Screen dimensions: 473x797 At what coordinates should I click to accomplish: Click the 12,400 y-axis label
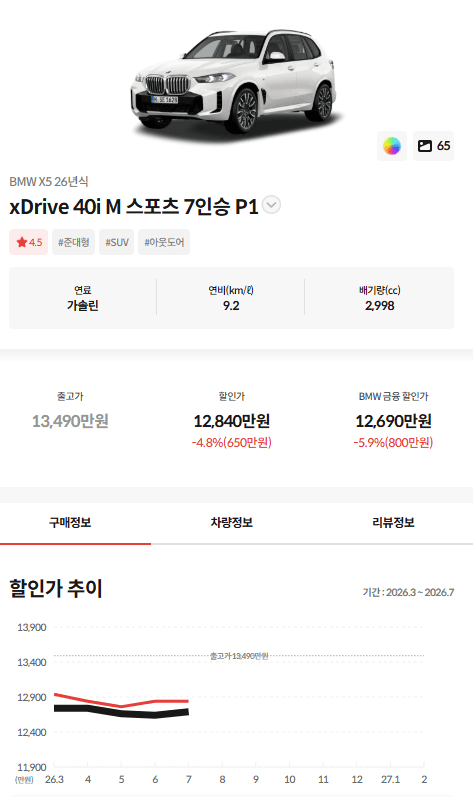31,732
